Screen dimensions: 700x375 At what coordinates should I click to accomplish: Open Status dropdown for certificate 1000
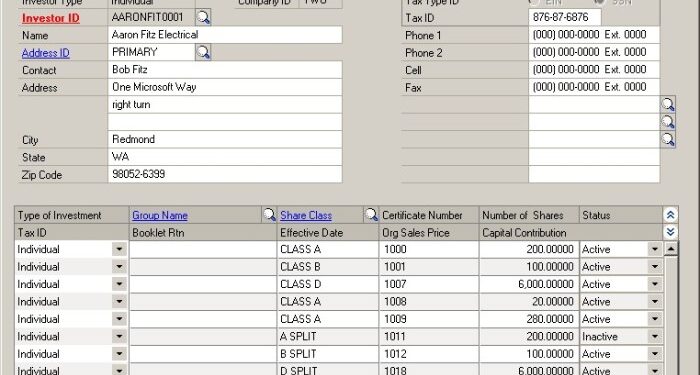click(655, 249)
